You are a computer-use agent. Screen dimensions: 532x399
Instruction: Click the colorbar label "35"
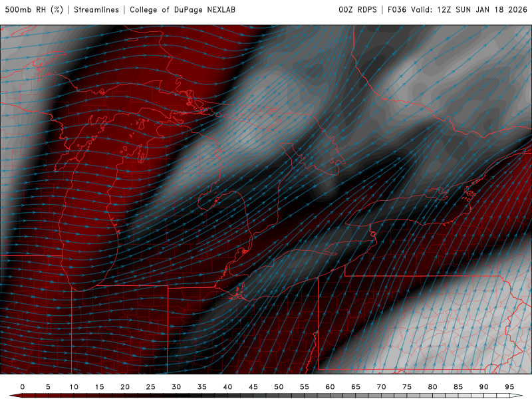point(202,387)
